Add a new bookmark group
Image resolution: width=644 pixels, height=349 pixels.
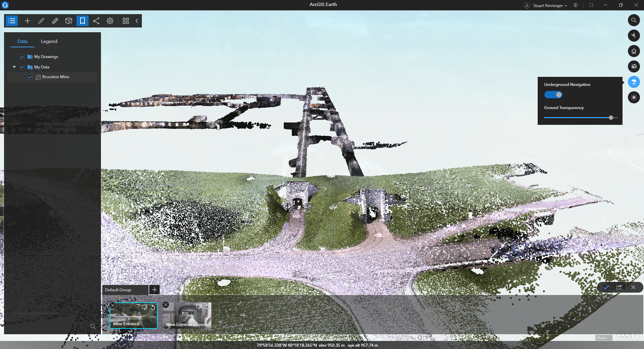pyautogui.click(x=155, y=290)
